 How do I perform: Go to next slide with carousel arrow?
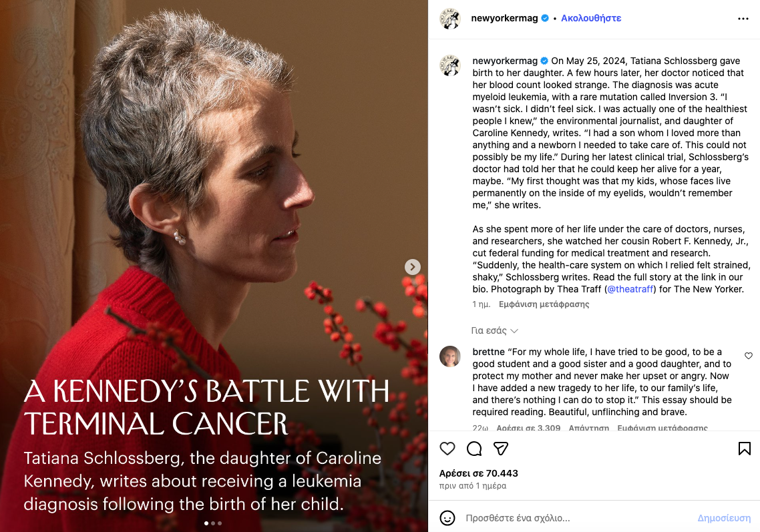(413, 267)
